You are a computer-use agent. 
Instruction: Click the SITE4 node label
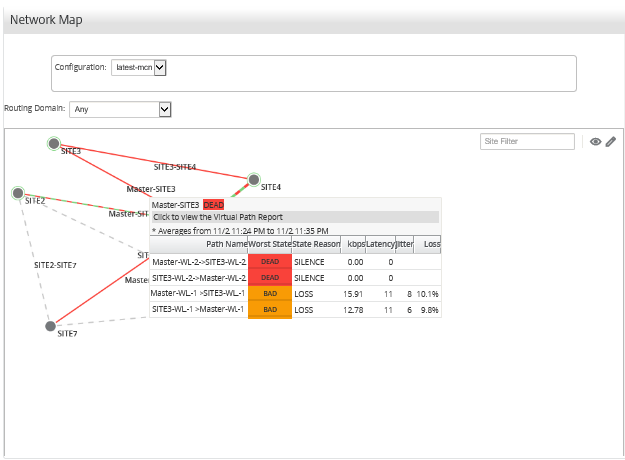pyautogui.click(x=271, y=187)
